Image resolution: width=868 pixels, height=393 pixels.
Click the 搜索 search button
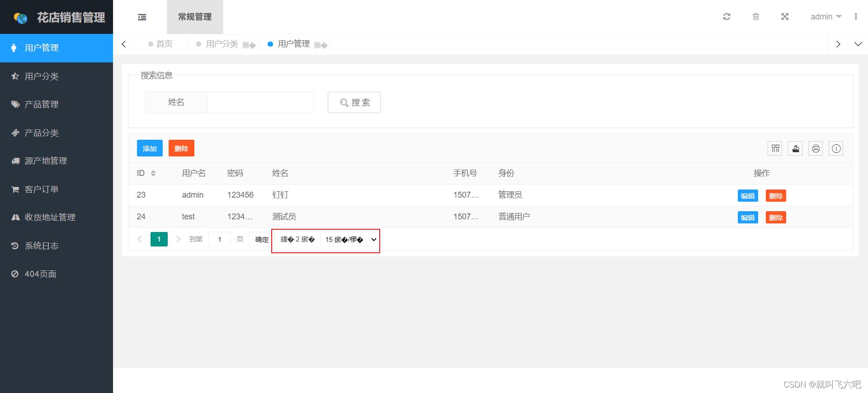[x=354, y=103]
